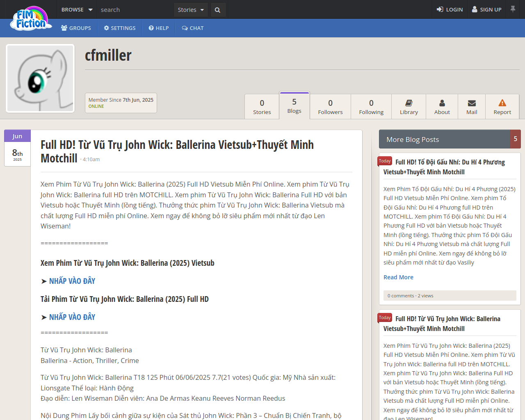Viewport: 525px width, 420px height.
Task: Open sidebar post Tổ Đội Gấu Nhí
Action: click(444, 167)
